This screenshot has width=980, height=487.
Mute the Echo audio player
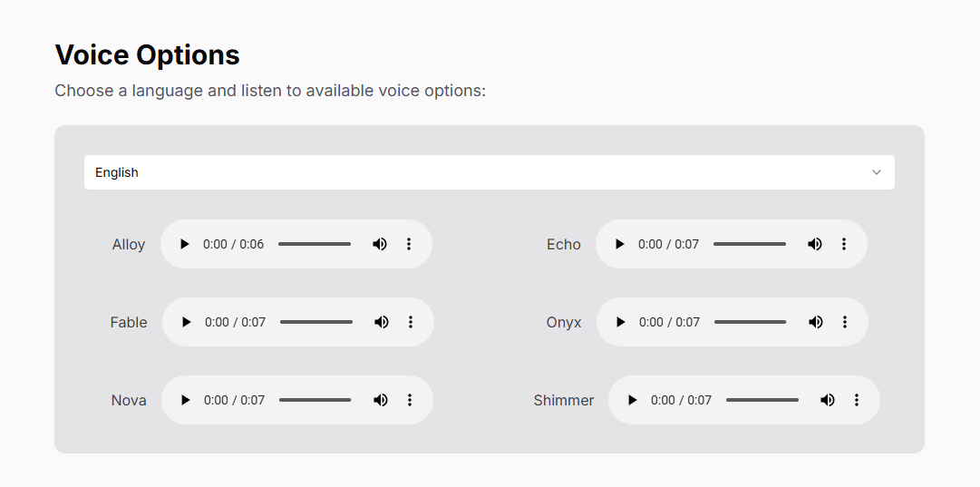pos(814,244)
